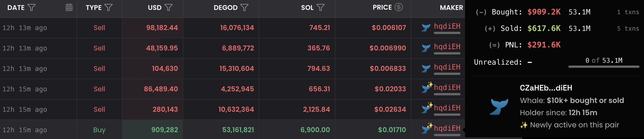This screenshot has width=644, height=139.
Task: Click the Buy row USD value 909,282
Action: click(165, 130)
